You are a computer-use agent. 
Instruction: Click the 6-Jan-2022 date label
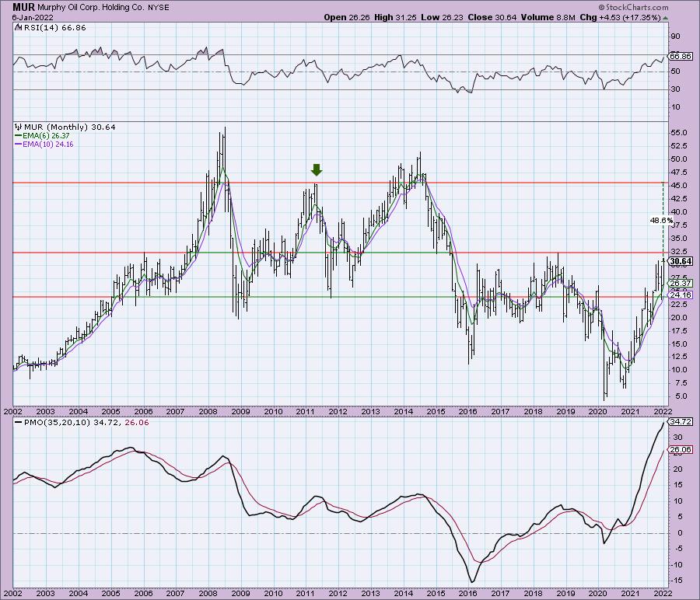coord(33,18)
